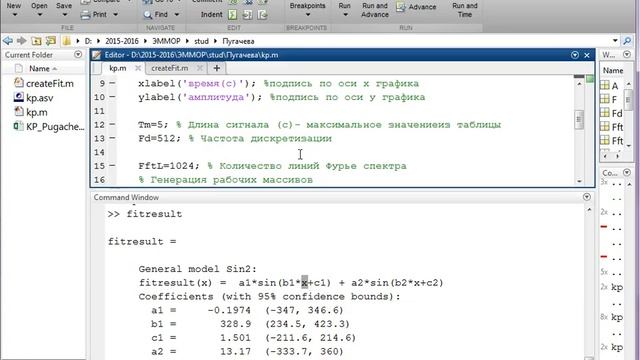Switch to the createFit.m editor tab
The image size is (640, 360).
point(170,68)
